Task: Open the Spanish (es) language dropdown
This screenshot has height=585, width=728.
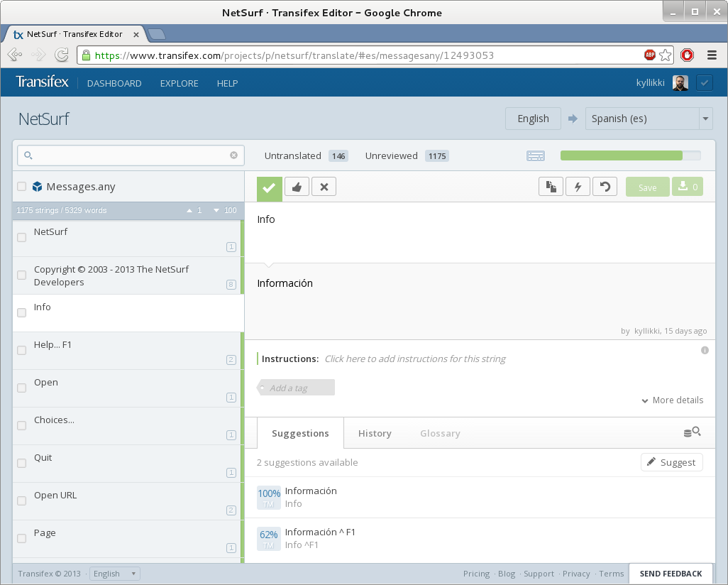Action: (649, 119)
